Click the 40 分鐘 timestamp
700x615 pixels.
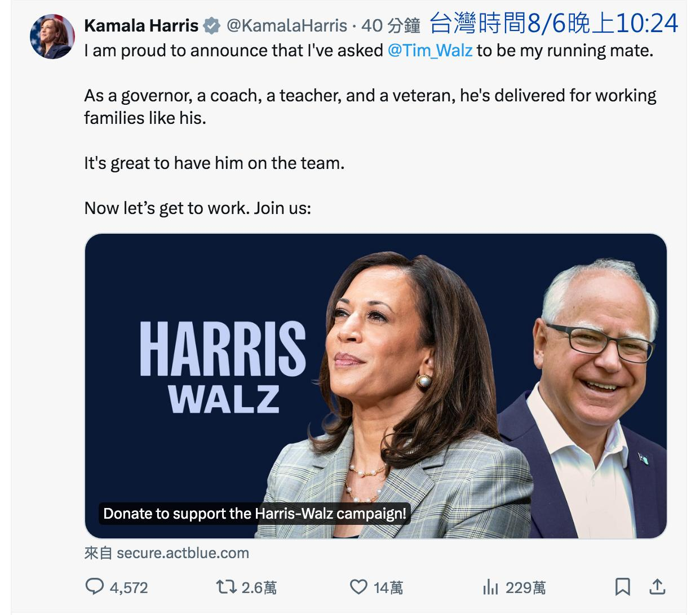[391, 26]
